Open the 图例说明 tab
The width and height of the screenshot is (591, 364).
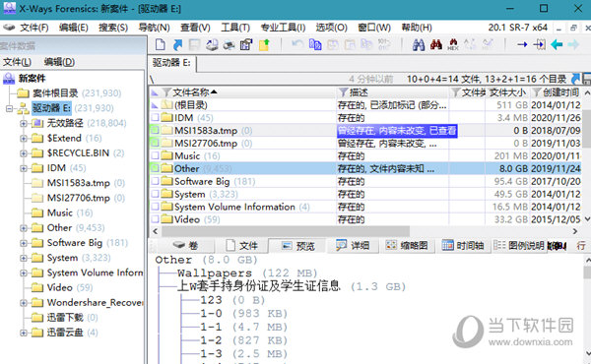point(519,246)
